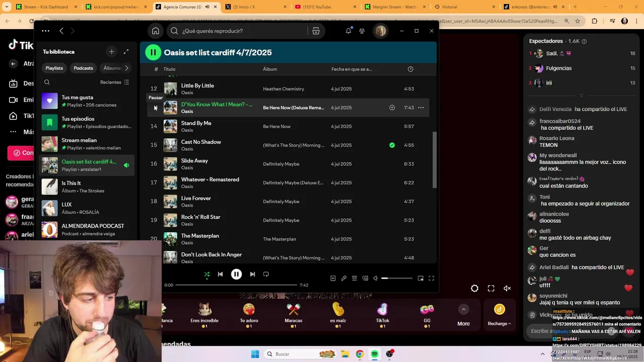Open friend activity icon in Spotify header
Viewport: 644px width, 362px height.
(362, 31)
